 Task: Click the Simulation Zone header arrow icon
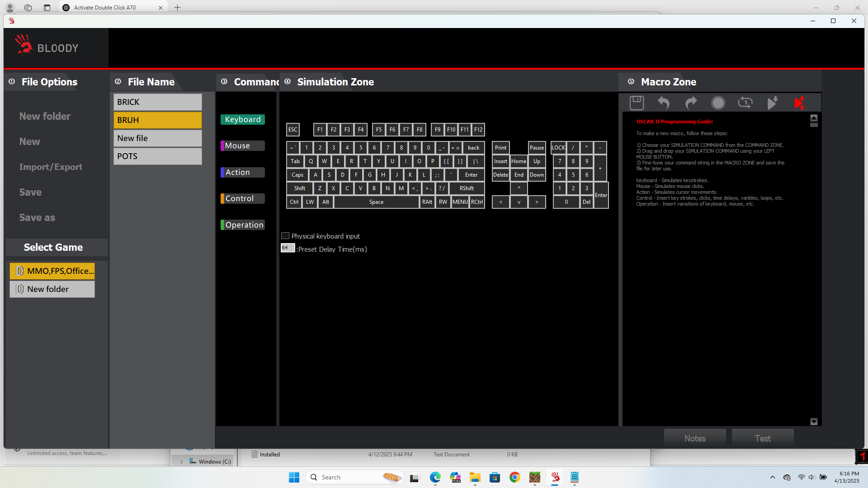click(x=288, y=82)
